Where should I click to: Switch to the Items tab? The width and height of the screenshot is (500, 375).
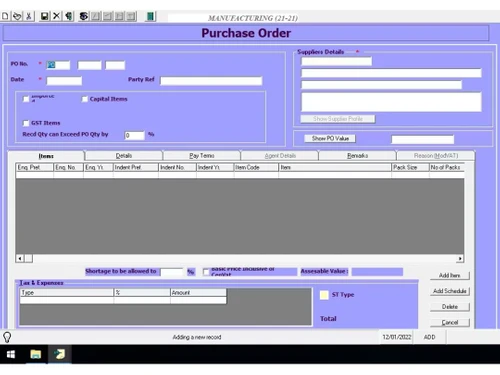pyautogui.click(x=46, y=156)
